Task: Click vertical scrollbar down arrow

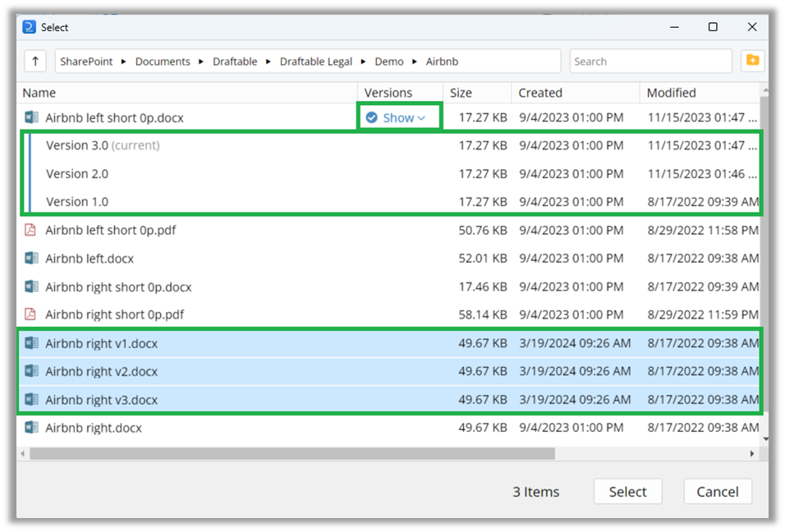Action: click(765, 439)
